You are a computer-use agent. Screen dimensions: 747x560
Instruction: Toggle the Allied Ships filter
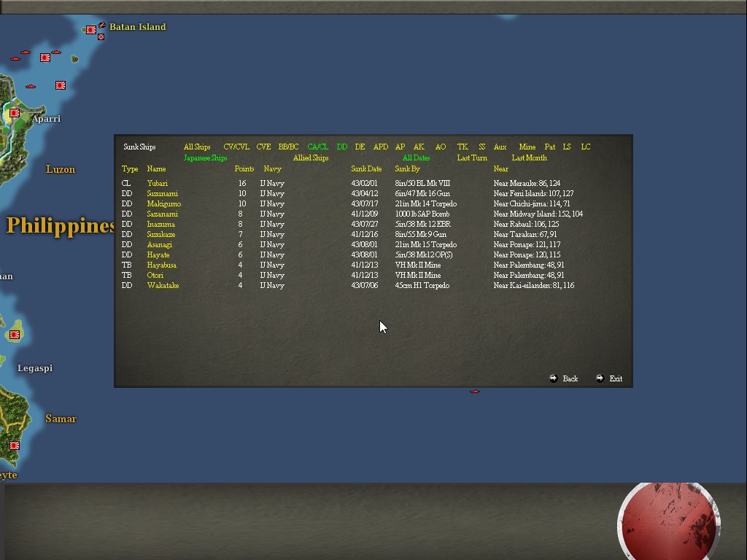[x=311, y=157]
